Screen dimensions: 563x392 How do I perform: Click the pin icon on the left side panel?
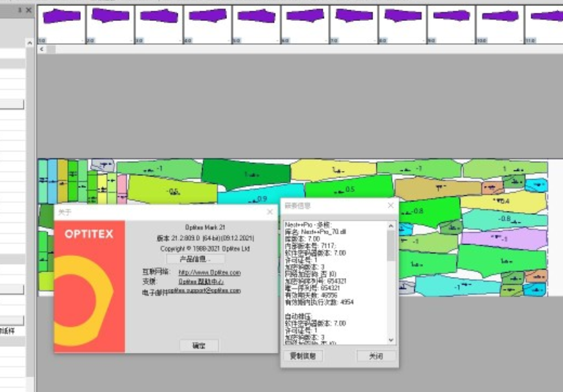(x=20, y=10)
